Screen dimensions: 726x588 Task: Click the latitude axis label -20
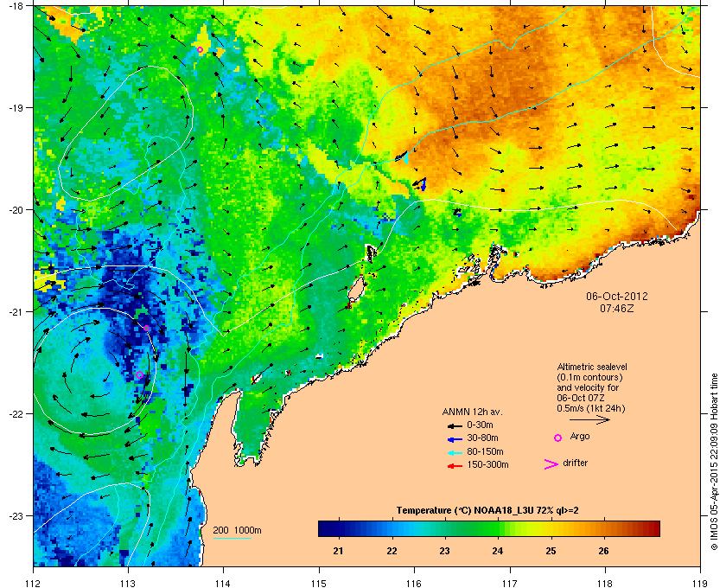click(17, 209)
